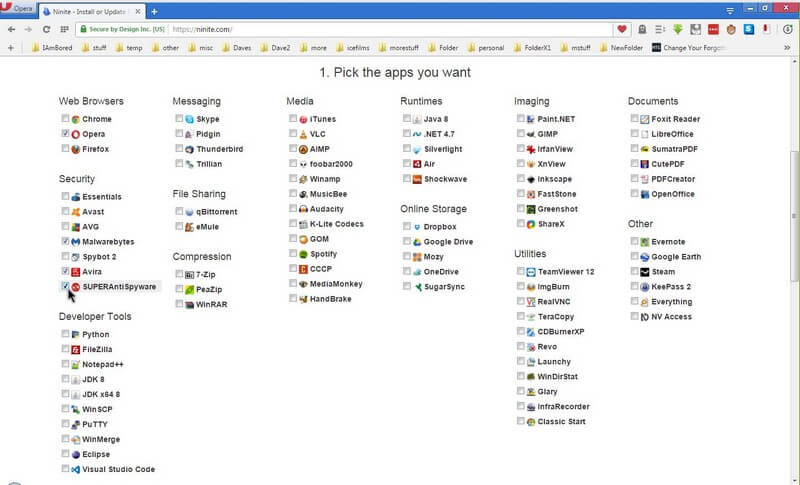Screen dimensions: 800x485
Task: Uncheck the Avira checkbox
Action: click(65, 271)
